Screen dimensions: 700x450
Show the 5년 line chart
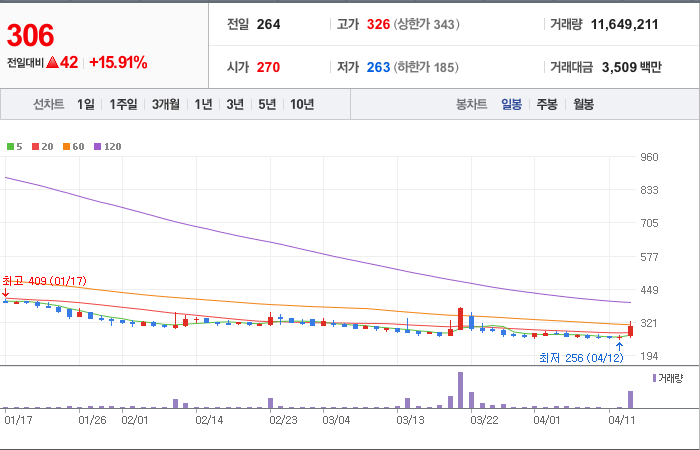pos(267,104)
